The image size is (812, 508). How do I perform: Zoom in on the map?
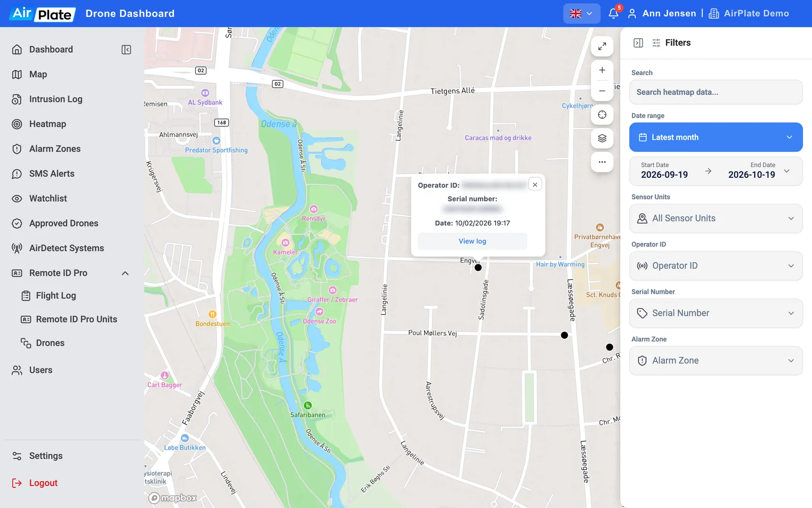(x=602, y=70)
